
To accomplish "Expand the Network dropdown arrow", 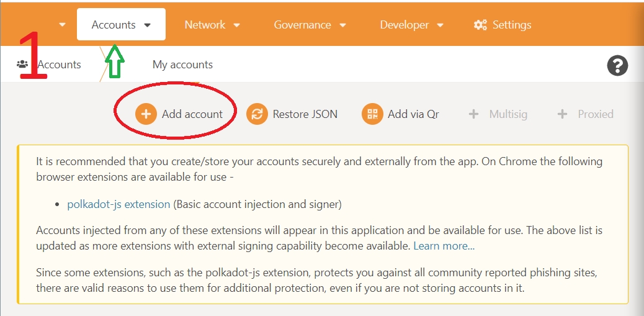I will tap(236, 25).
